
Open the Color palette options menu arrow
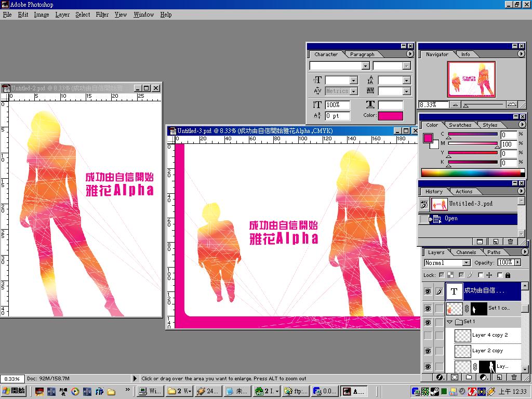[x=522, y=125]
